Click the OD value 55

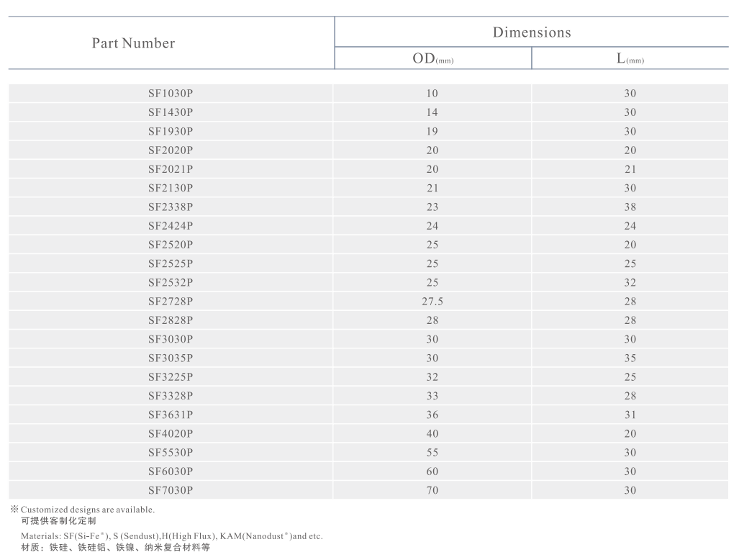click(432, 453)
